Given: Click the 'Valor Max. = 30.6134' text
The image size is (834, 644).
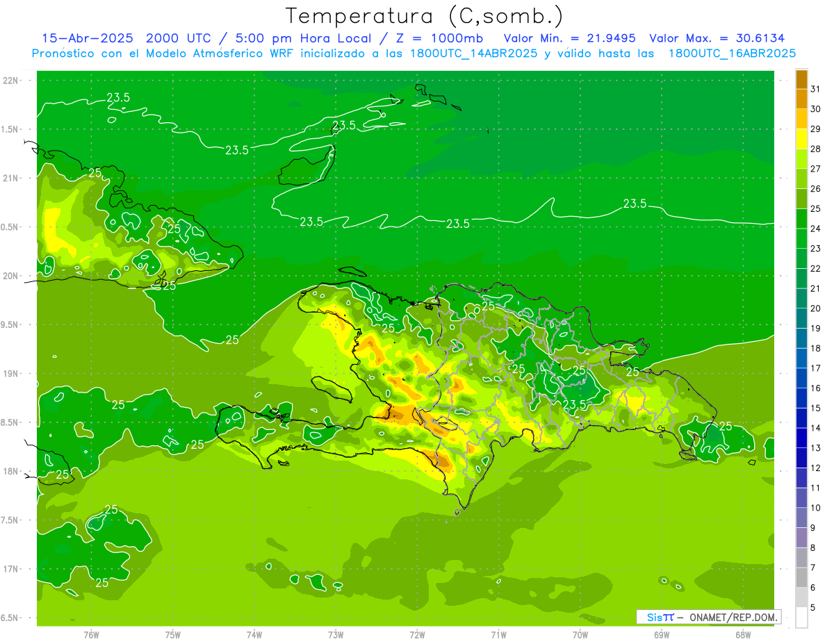Looking at the screenshot, I should 717,38.
